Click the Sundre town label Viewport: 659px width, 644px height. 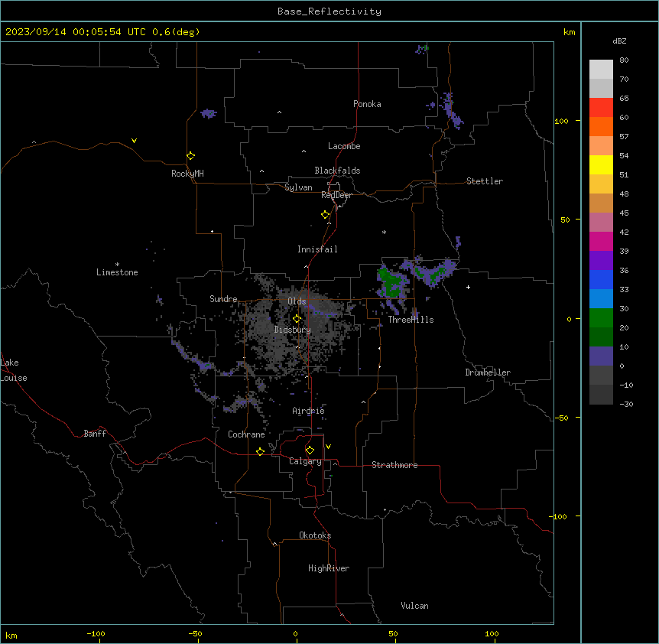pos(223,299)
